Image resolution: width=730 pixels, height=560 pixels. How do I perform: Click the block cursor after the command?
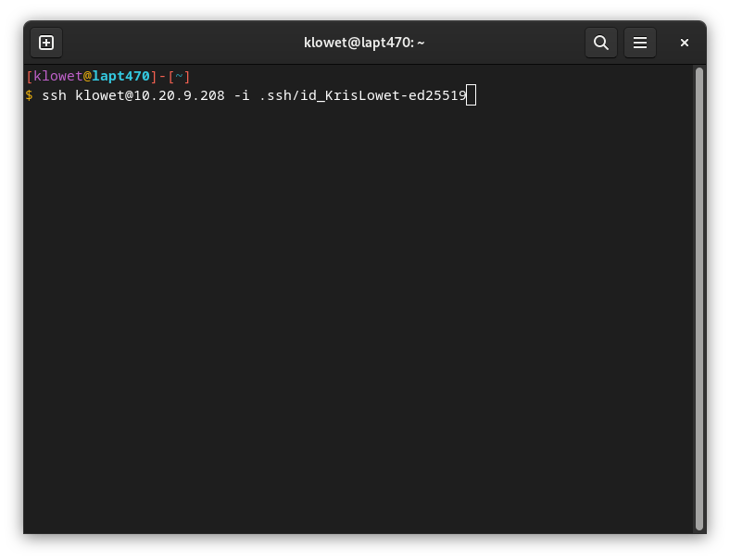[471, 95]
